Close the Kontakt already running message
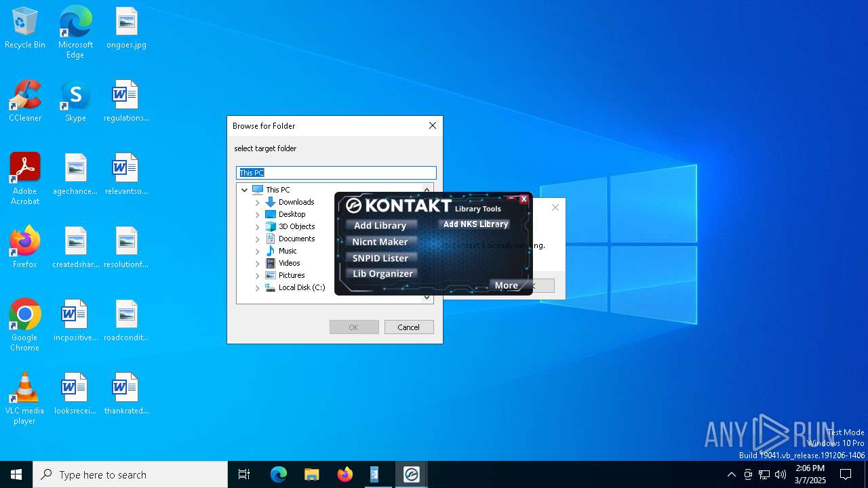Screen dimensions: 868x488 point(555,207)
